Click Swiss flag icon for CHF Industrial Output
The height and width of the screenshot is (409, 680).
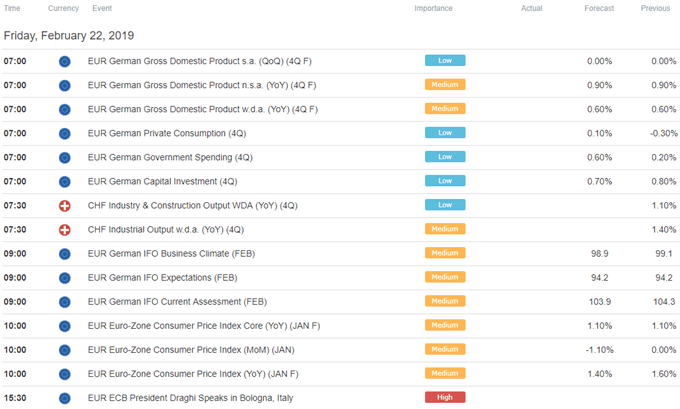tap(65, 230)
